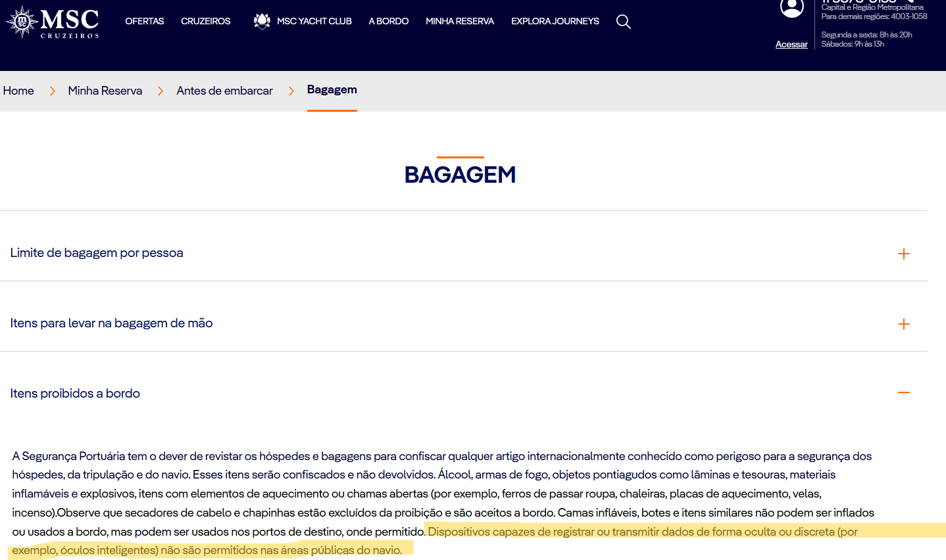The height and width of the screenshot is (560, 946).
Task: Click the MSC Cruzeiros logo
Action: click(x=53, y=22)
